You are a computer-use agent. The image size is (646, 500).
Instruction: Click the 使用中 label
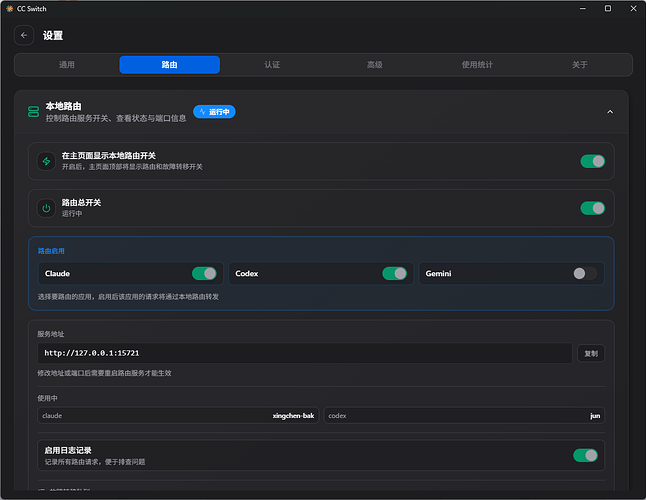[x=47, y=398]
